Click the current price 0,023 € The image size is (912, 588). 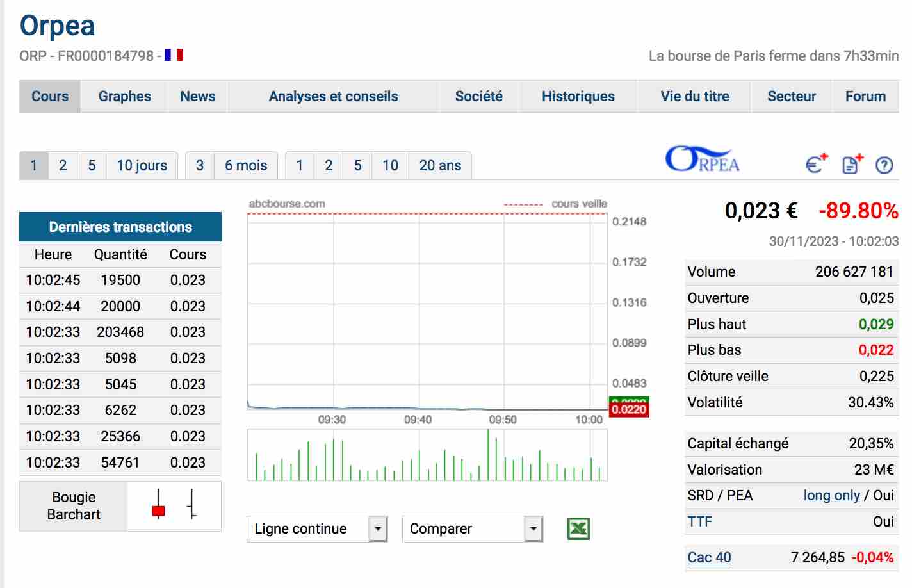click(x=761, y=210)
